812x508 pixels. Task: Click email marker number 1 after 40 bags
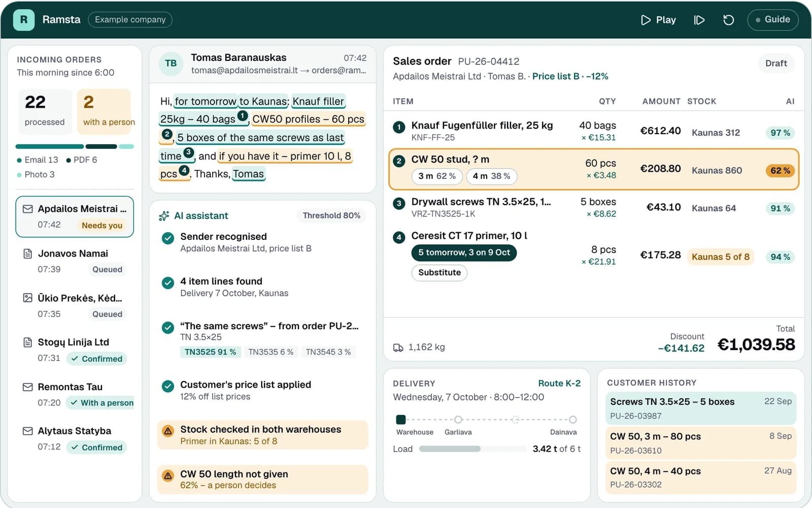243,115
